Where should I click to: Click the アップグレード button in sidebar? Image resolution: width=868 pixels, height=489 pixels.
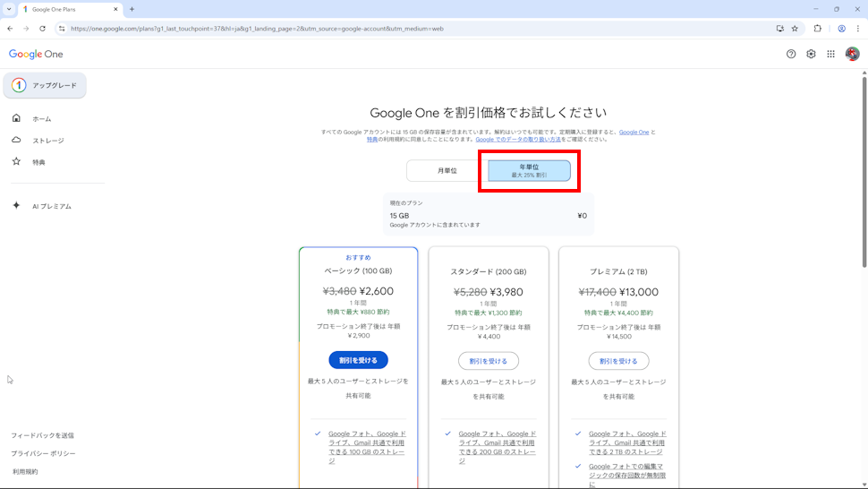click(45, 85)
